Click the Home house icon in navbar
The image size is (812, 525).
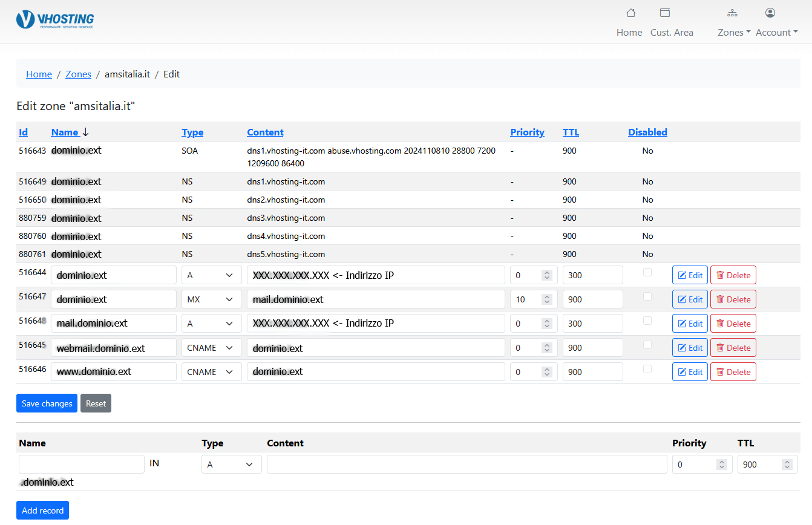[x=630, y=13]
